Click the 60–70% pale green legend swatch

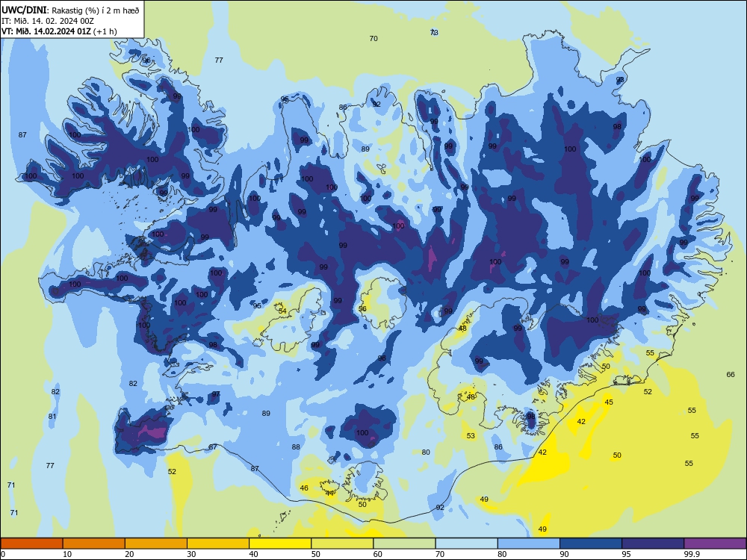pos(404,544)
